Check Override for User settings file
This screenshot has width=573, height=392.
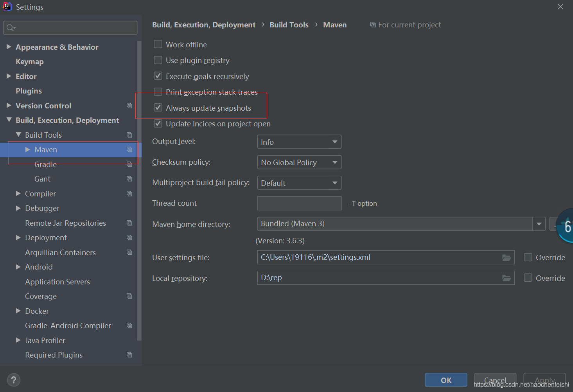528,257
